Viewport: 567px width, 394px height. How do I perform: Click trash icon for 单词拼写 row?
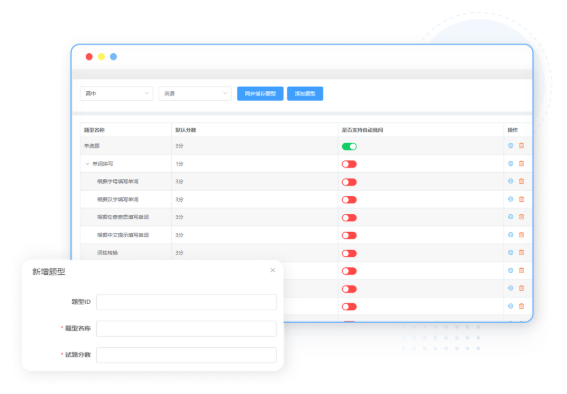tap(521, 163)
